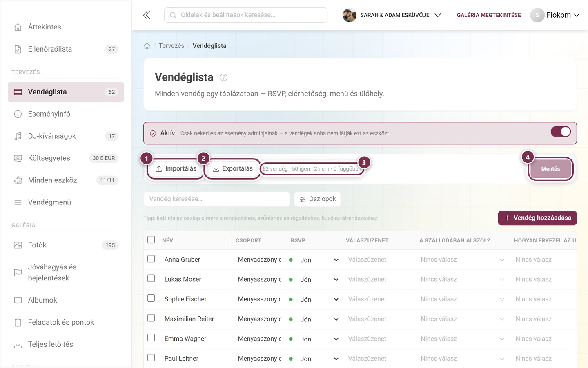This screenshot has width=588, height=368.
Task: Open hotel answer dropdown for Paul Leitner
Action: 462,359
